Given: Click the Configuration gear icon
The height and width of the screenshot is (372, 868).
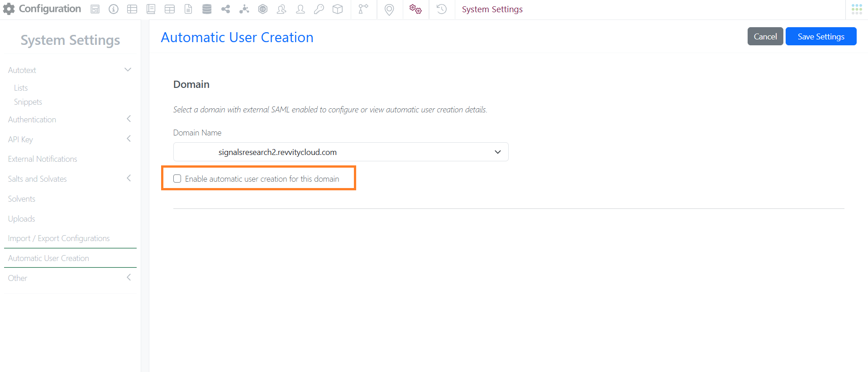Looking at the screenshot, I should (x=9, y=9).
